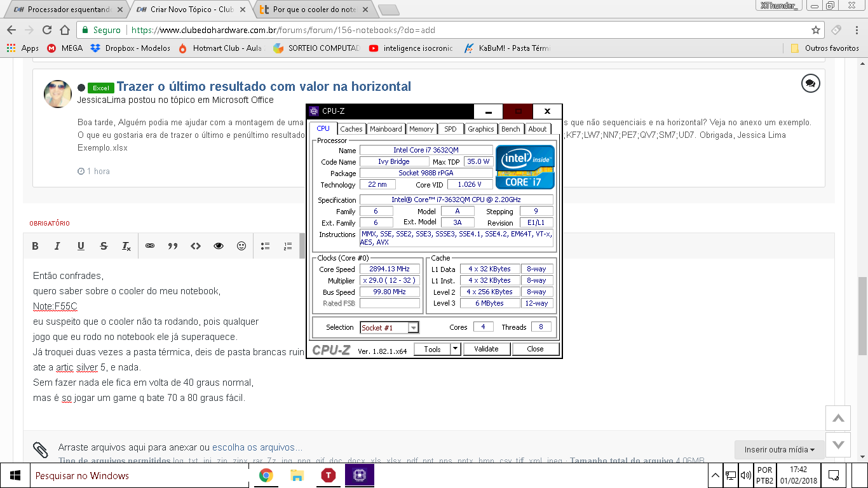Switch to the "Por que o cooler do note" tab
The image size is (868, 488).
[x=313, y=10]
